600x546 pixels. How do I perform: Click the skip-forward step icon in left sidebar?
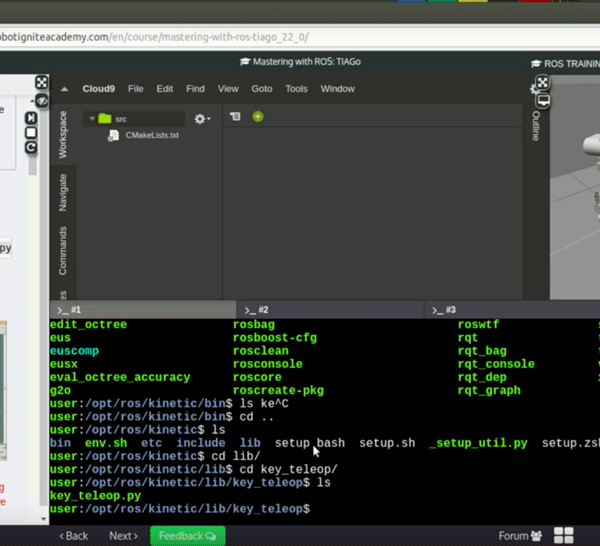pos(31,118)
